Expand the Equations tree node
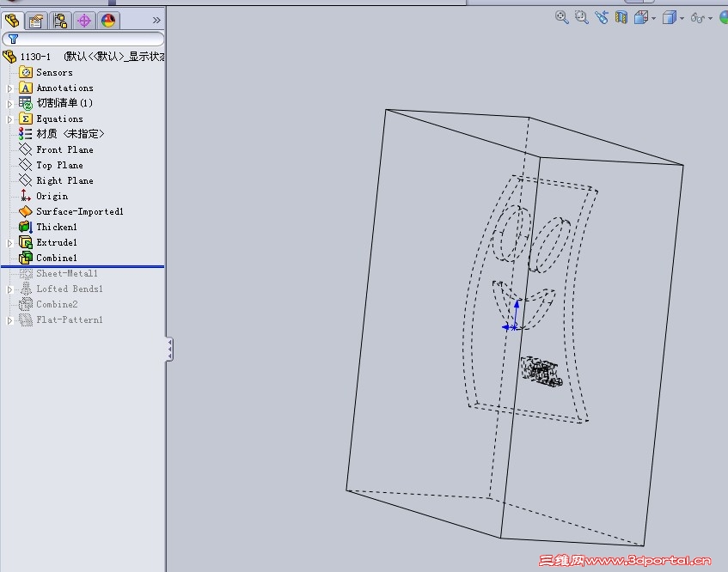The width and height of the screenshot is (728, 572). [x=9, y=119]
